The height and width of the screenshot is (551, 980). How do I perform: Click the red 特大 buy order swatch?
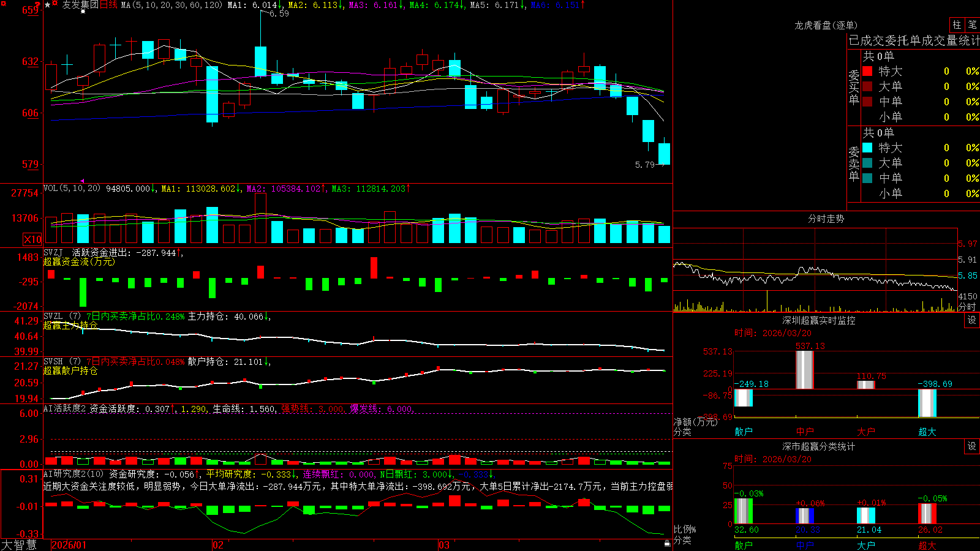point(867,71)
